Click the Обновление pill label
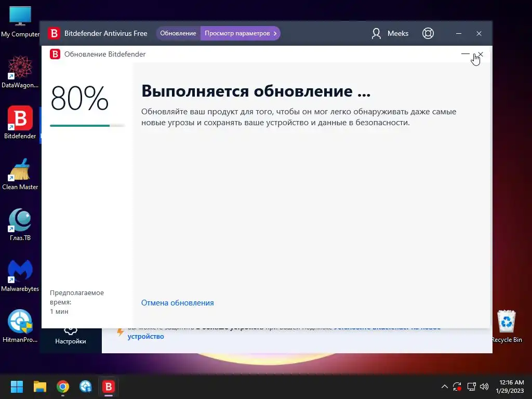 (x=178, y=33)
